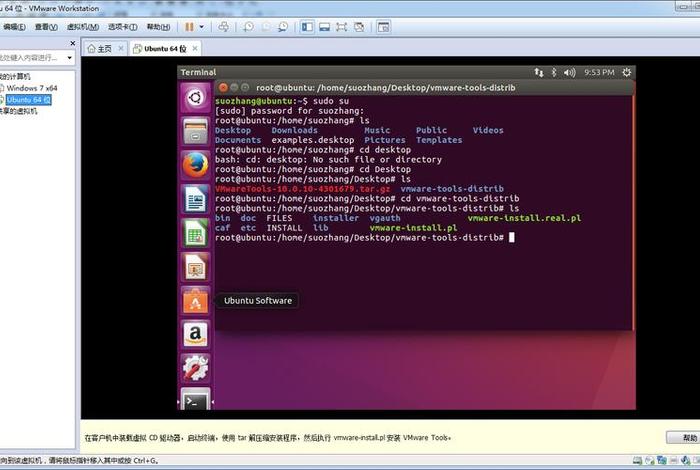
Task: Click the network indicator in Ubuntu top bar
Action: coord(539,72)
